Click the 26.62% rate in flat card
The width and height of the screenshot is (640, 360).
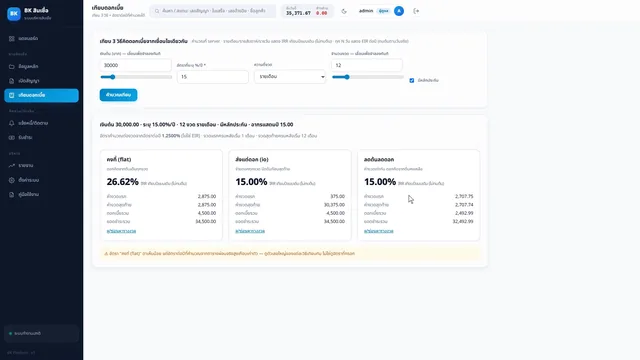(x=122, y=182)
